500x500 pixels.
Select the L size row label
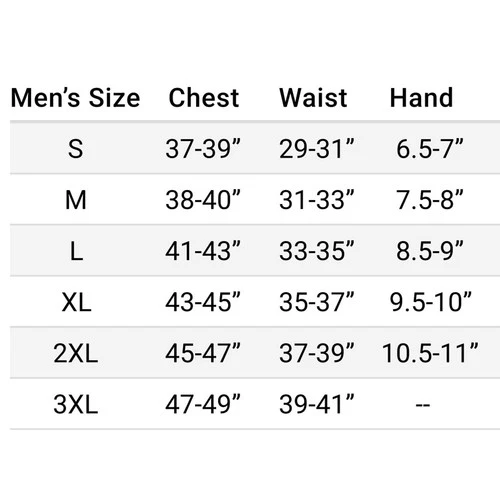76,251
